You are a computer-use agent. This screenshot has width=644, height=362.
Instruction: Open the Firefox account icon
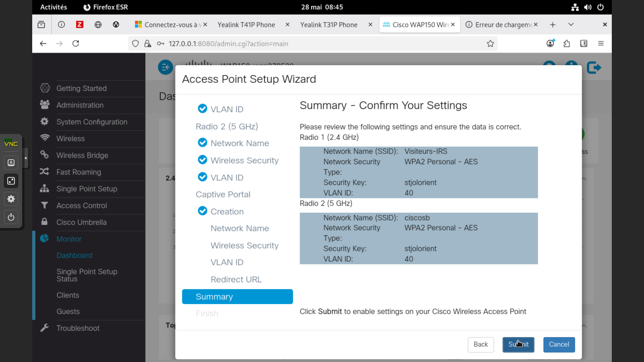pos(550,43)
